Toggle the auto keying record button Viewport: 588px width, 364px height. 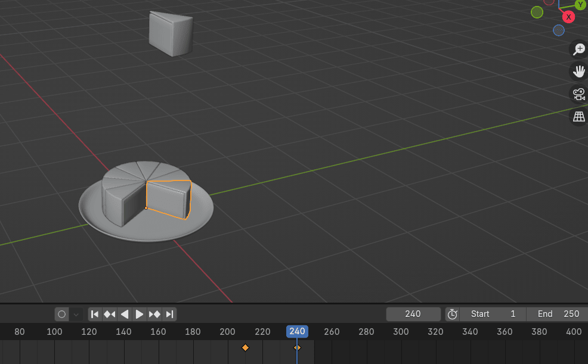(x=61, y=314)
